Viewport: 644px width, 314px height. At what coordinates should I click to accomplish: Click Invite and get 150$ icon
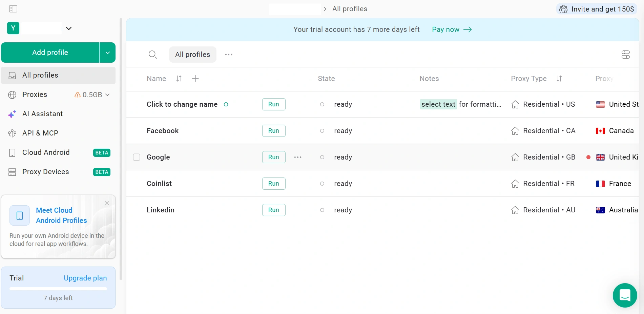(x=563, y=9)
